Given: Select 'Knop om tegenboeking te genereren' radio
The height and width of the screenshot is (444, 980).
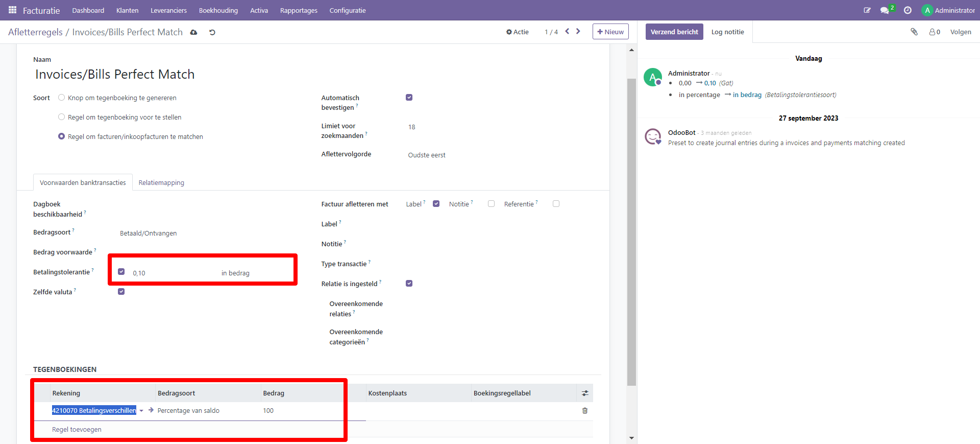Looking at the screenshot, I should click(x=62, y=98).
